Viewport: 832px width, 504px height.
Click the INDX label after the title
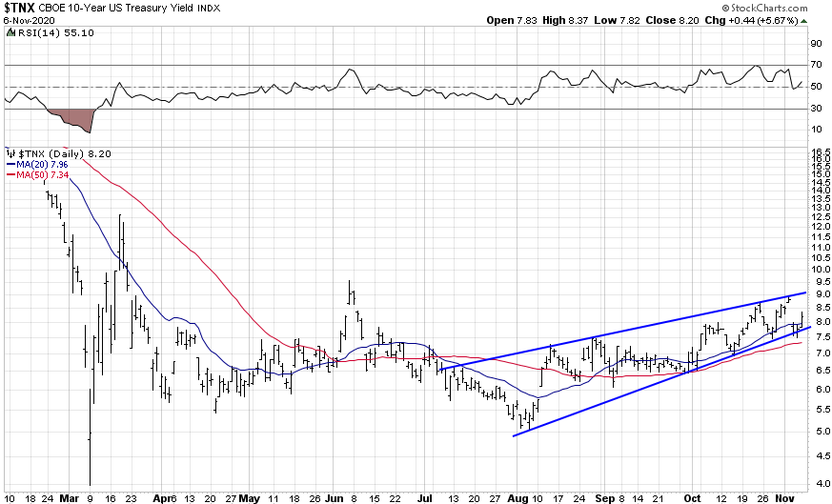[x=210, y=8]
